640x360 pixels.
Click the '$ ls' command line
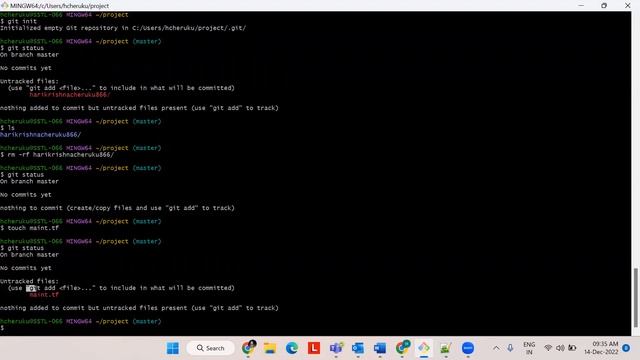[7, 128]
